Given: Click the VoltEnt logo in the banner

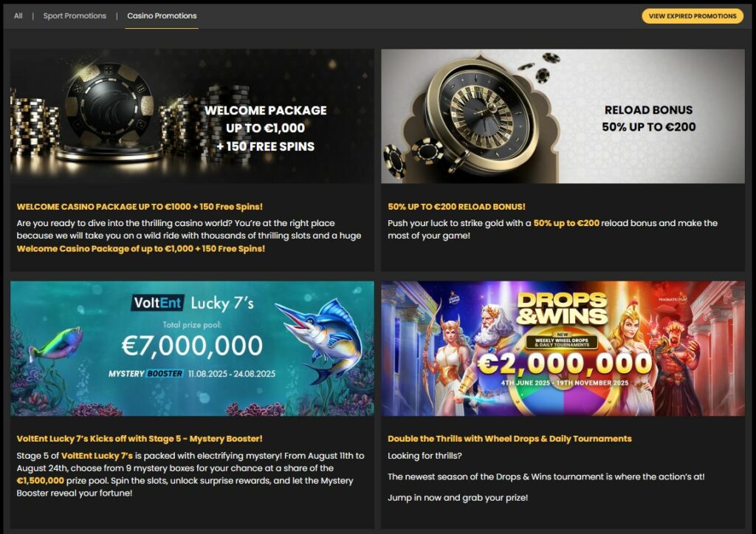Looking at the screenshot, I should click(x=158, y=303).
